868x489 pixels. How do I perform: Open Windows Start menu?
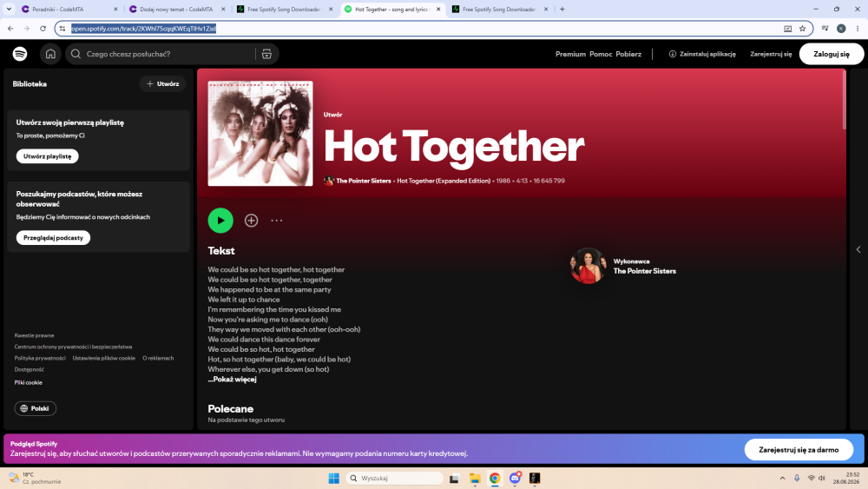click(334, 478)
